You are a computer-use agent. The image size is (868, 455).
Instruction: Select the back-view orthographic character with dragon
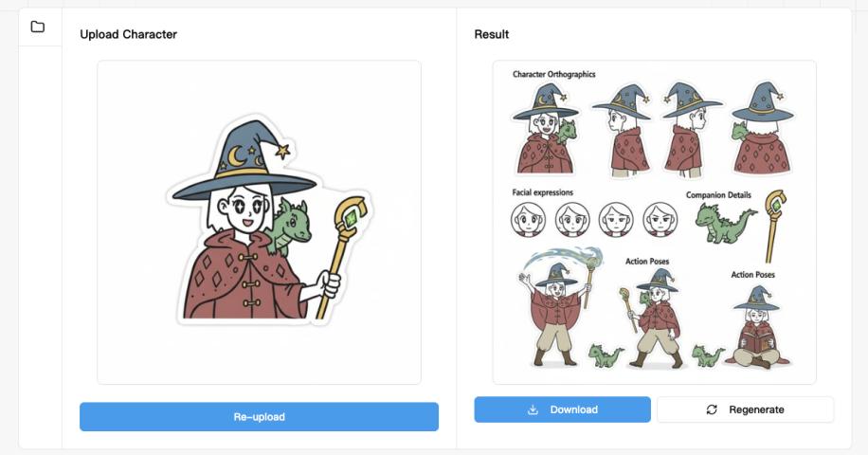(x=762, y=128)
